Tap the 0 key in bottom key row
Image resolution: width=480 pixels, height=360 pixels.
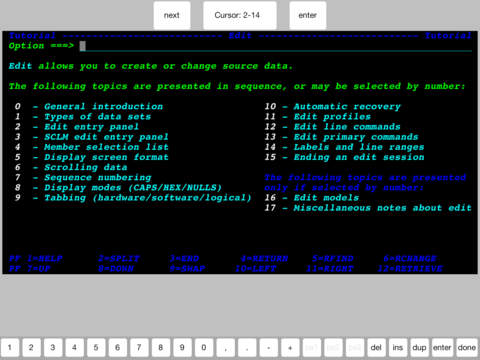(204, 348)
